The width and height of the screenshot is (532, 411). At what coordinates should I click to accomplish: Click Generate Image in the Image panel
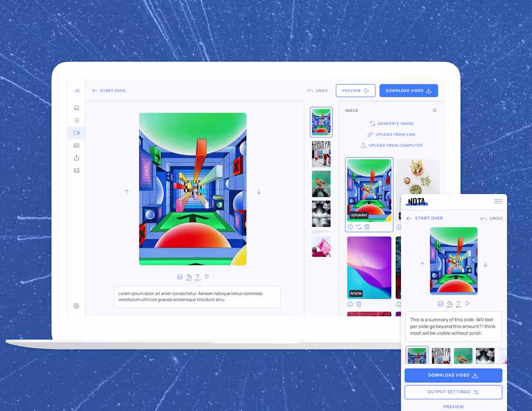[391, 123]
